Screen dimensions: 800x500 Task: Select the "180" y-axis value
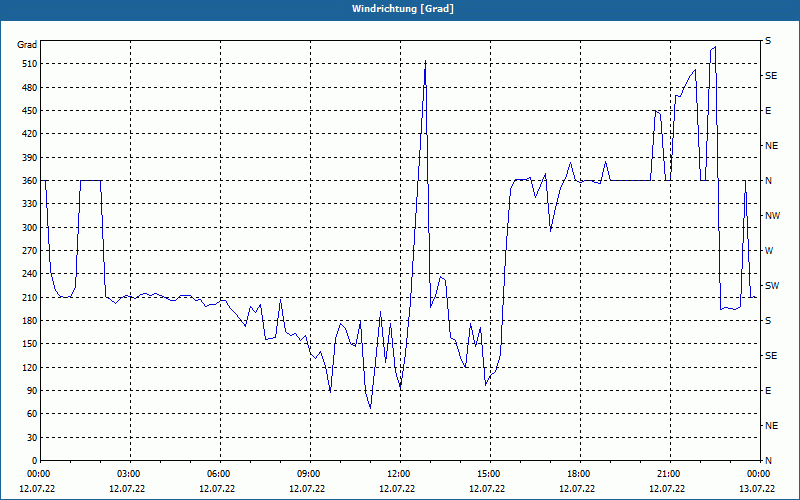(x=30, y=321)
